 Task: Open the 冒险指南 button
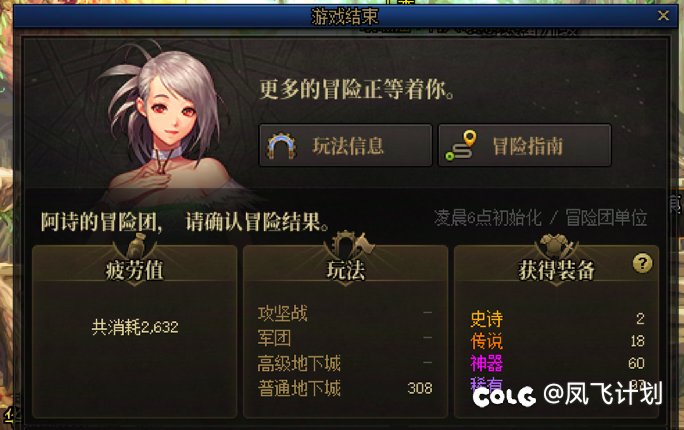(x=524, y=145)
